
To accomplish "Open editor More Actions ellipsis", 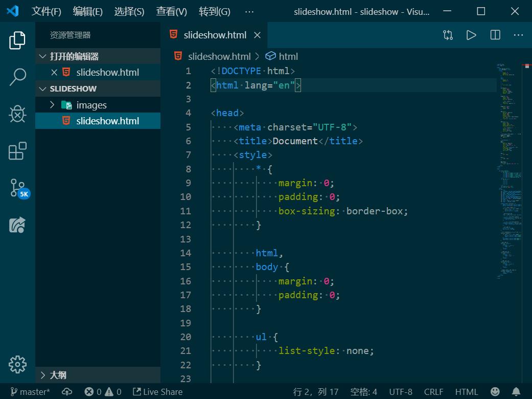I will [518, 35].
